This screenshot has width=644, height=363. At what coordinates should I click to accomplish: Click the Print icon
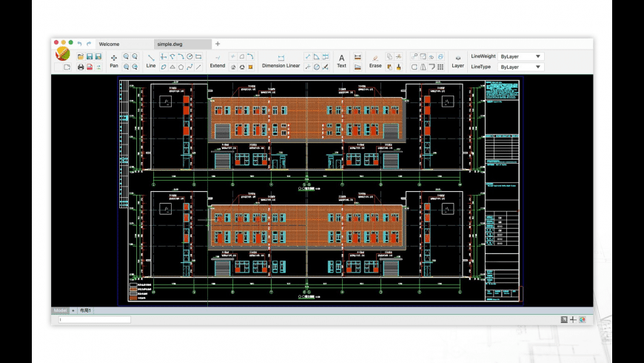(x=81, y=67)
